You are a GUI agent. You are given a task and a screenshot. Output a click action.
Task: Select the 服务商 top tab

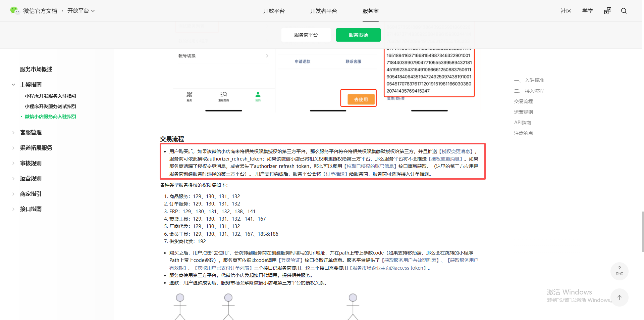(371, 11)
